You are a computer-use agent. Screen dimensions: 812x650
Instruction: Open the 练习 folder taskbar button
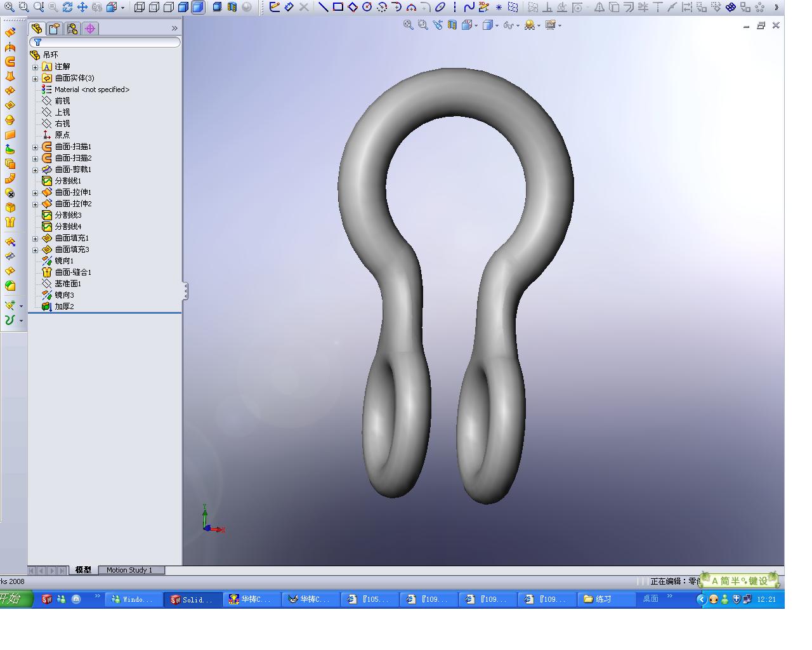[607, 599]
